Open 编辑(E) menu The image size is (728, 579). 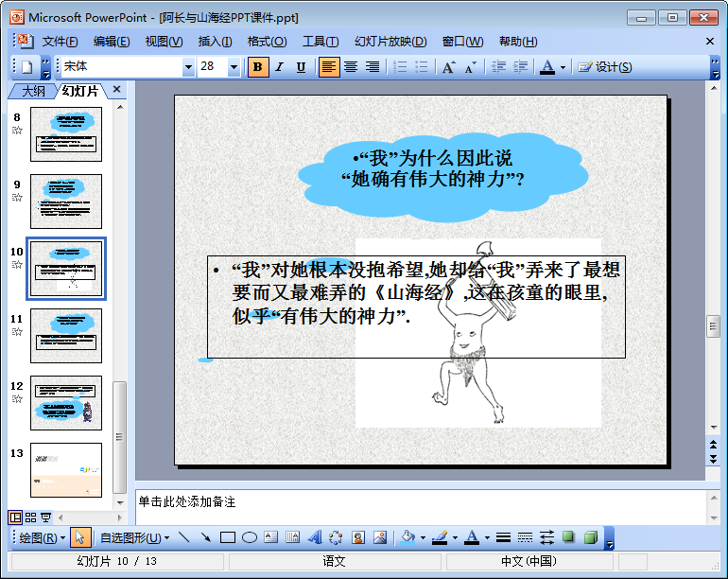point(112,42)
